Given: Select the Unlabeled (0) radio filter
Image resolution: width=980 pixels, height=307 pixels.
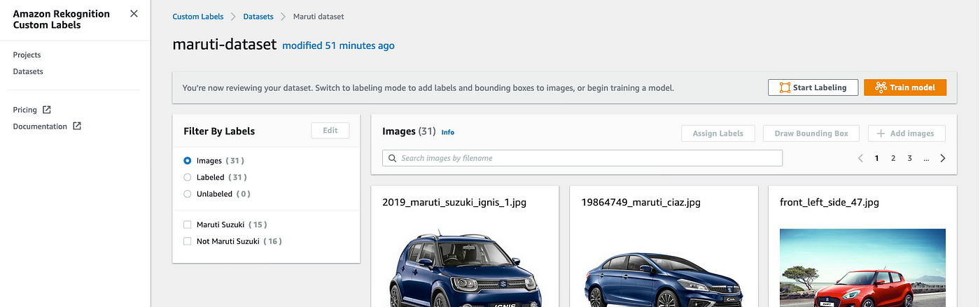Looking at the screenshot, I should tap(187, 194).
